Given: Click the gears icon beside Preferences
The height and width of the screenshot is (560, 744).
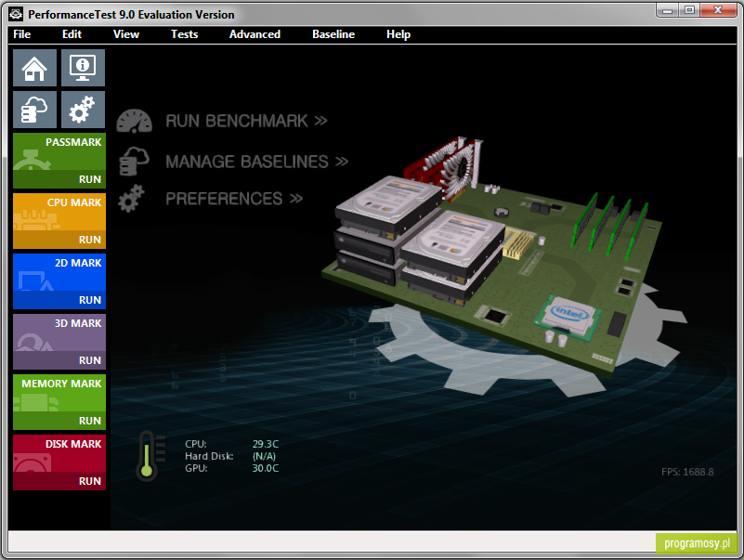Looking at the screenshot, I should (132, 199).
